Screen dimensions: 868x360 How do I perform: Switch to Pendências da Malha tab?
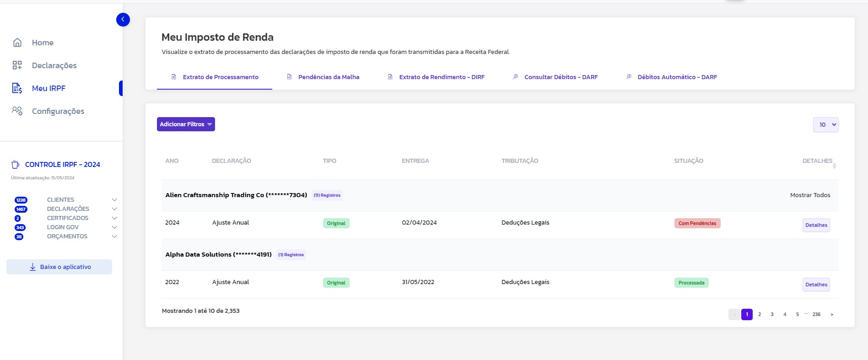[323, 77]
